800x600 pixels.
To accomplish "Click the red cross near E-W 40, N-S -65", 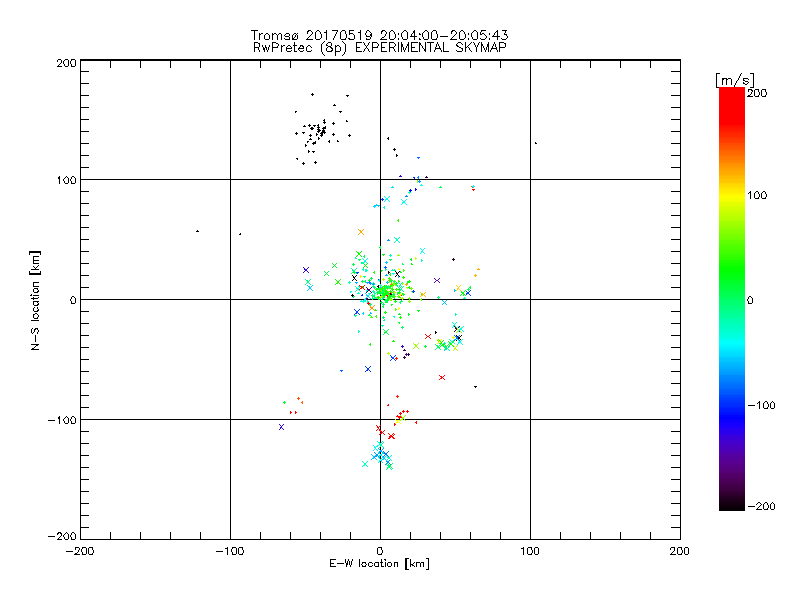I will pos(442,378).
